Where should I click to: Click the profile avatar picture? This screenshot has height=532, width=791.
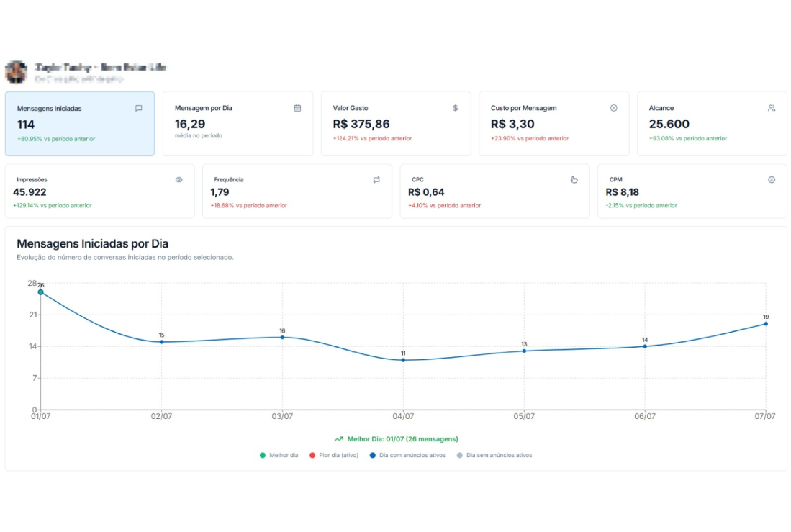pos(16,71)
